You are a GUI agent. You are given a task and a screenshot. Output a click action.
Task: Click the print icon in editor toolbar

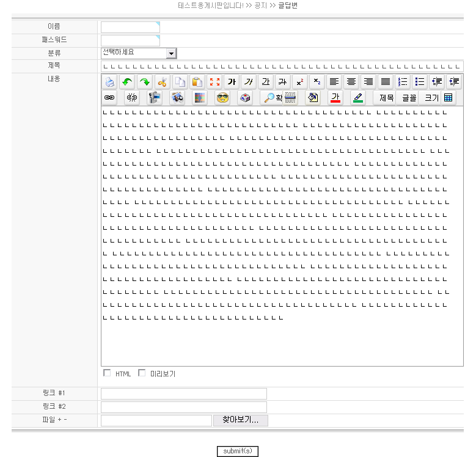pos(109,82)
